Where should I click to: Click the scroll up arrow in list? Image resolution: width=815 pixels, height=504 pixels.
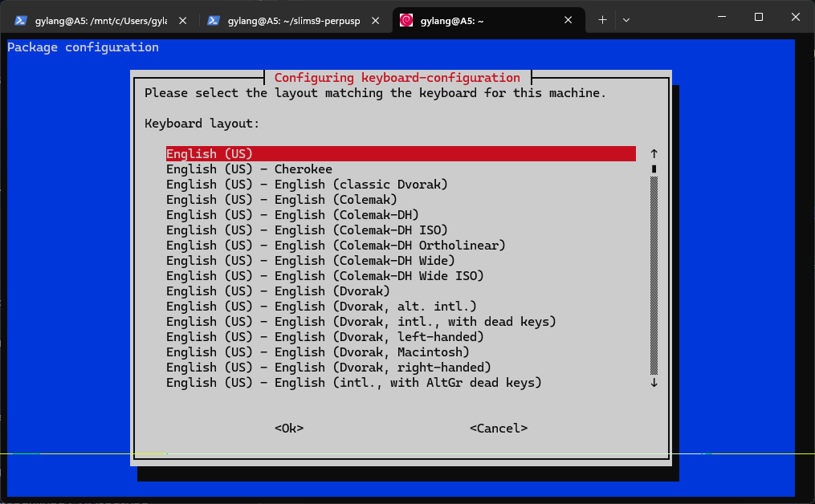654,153
